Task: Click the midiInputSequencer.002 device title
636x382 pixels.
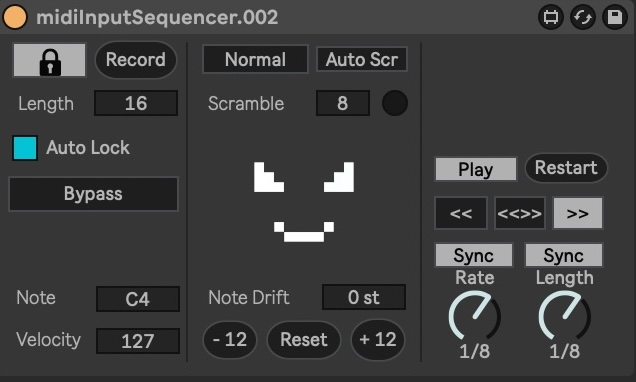Action: tap(157, 17)
